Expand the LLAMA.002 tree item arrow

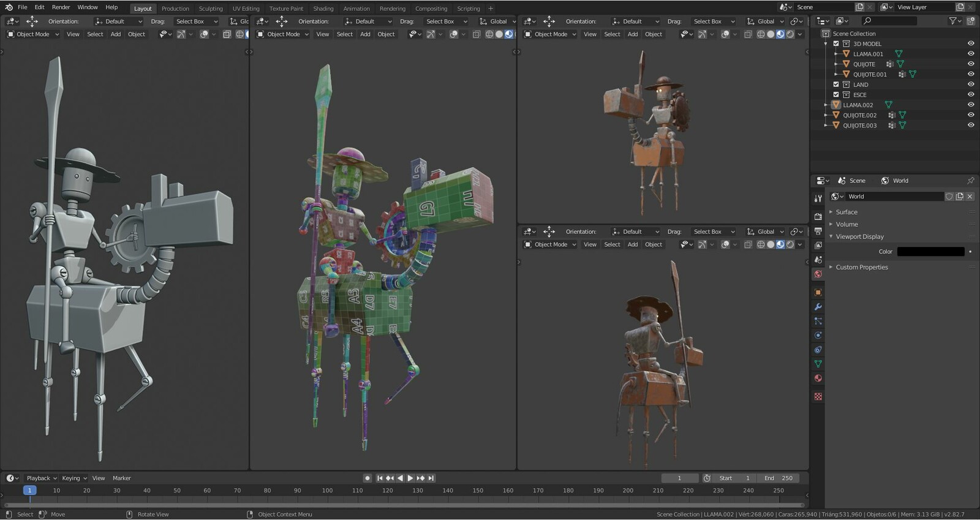tap(826, 105)
